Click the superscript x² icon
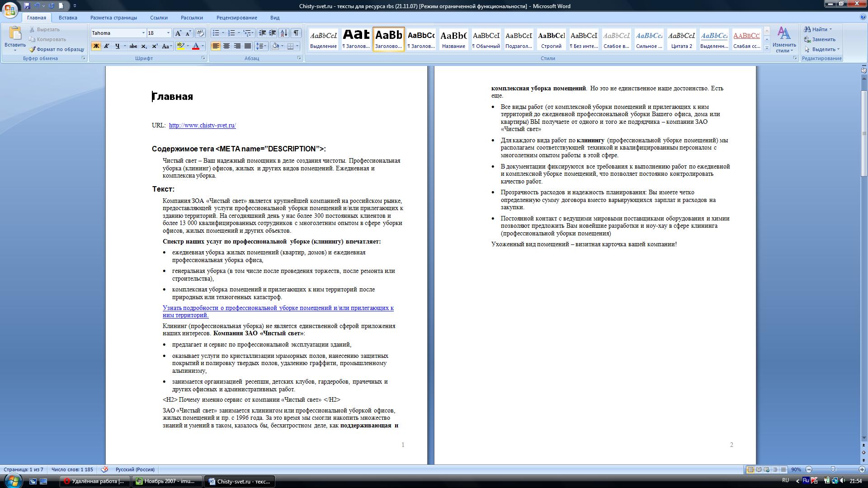This screenshot has width=868, height=488. [x=155, y=46]
